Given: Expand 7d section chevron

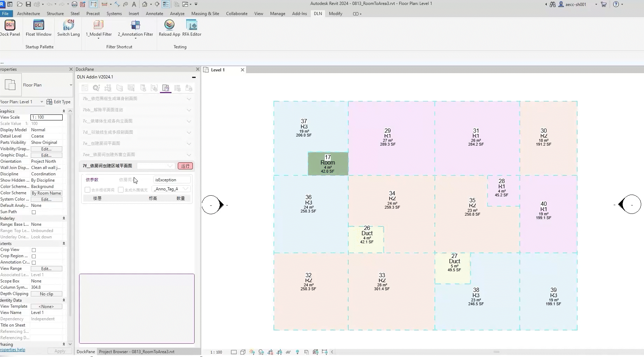Looking at the screenshot, I should tap(189, 132).
